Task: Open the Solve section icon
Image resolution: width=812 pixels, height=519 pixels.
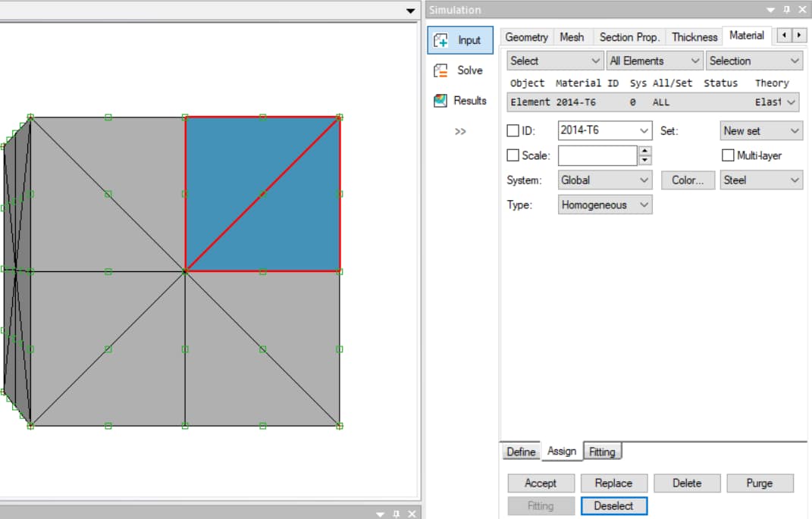Action: click(x=440, y=70)
